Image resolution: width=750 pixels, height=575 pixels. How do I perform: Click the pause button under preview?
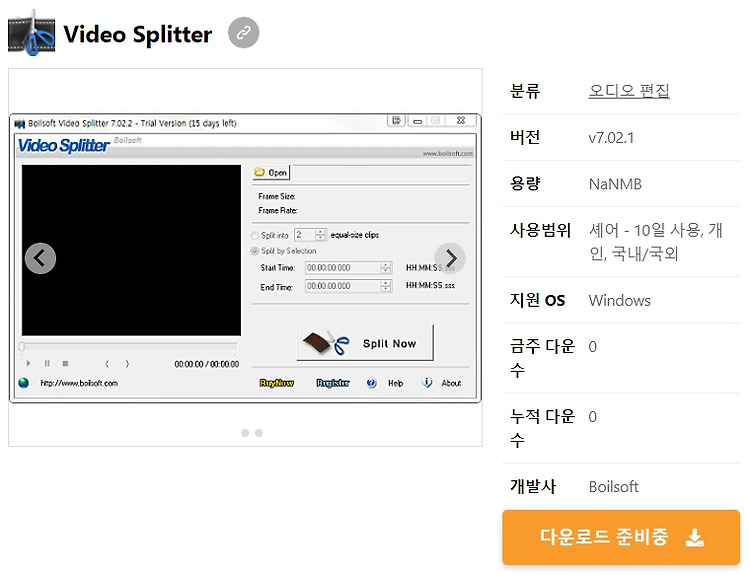coord(47,364)
